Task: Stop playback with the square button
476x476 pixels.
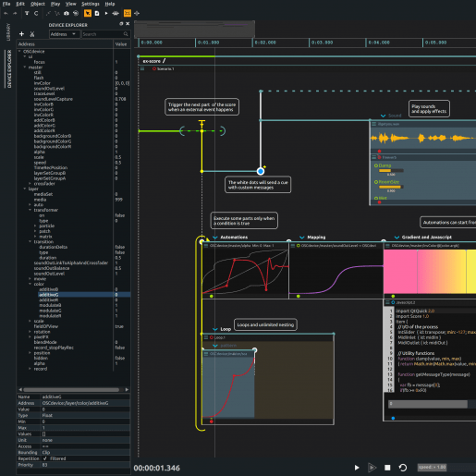Action: [387, 468]
